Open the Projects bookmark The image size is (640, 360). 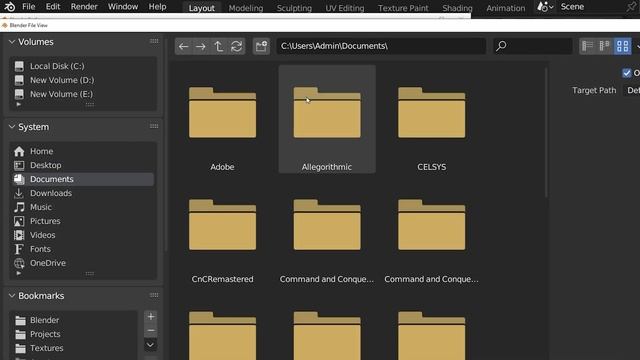point(74,334)
